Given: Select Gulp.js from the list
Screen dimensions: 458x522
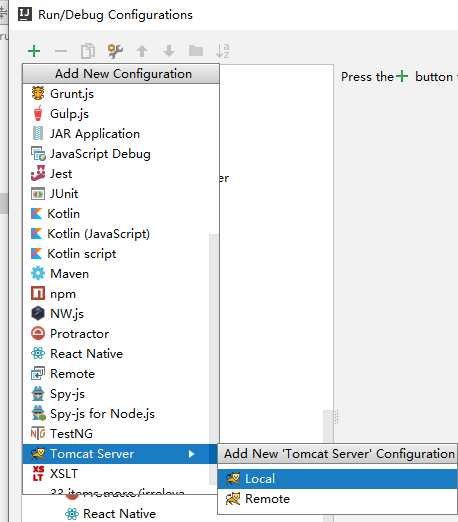Looking at the screenshot, I should pyautogui.click(x=121, y=114).
